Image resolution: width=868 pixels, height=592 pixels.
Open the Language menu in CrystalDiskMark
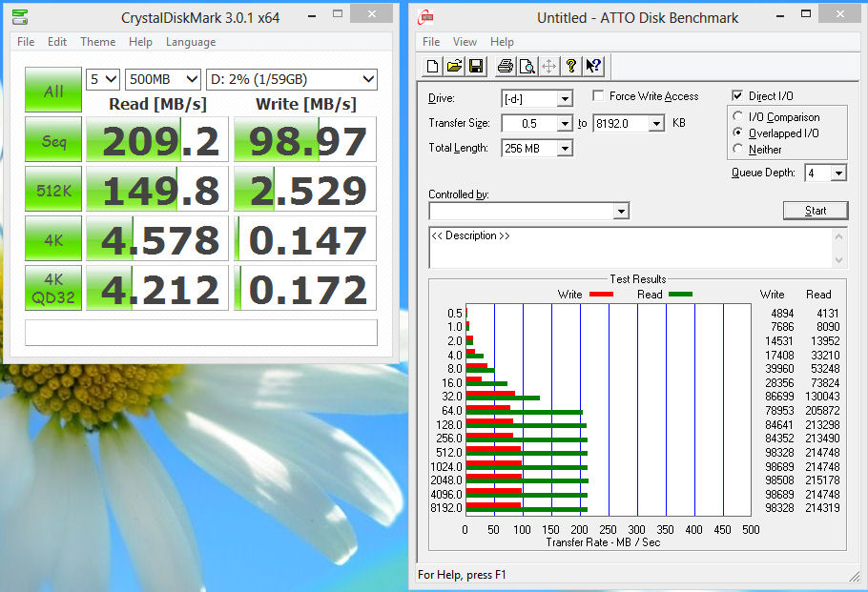point(191,42)
